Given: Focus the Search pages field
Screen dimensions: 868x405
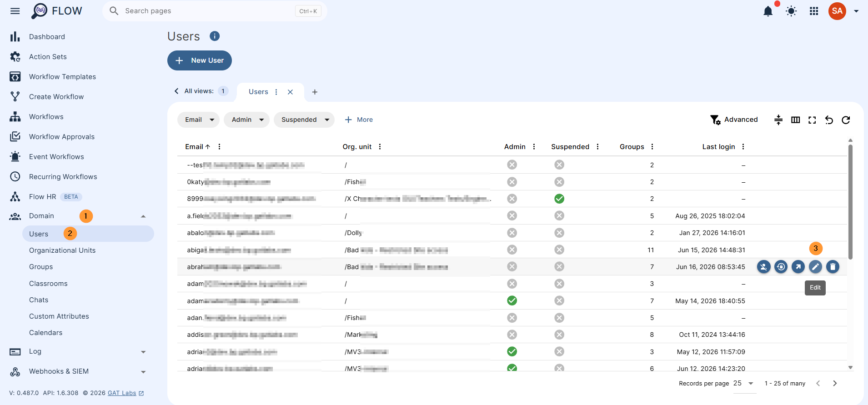Looking at the screenshot, I should [x=215, y=11].
